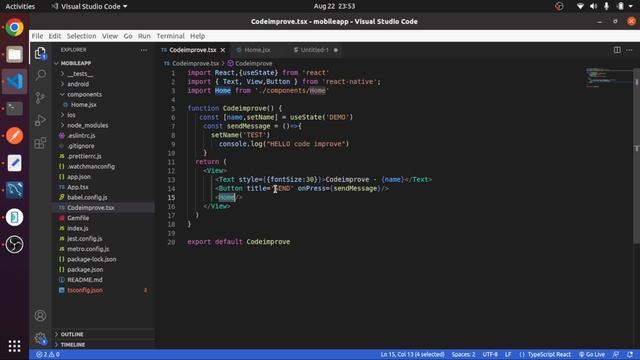Open the Search view in activity bar
The height and width of the screenshot is (360, 640).
[x=40, y=75]
